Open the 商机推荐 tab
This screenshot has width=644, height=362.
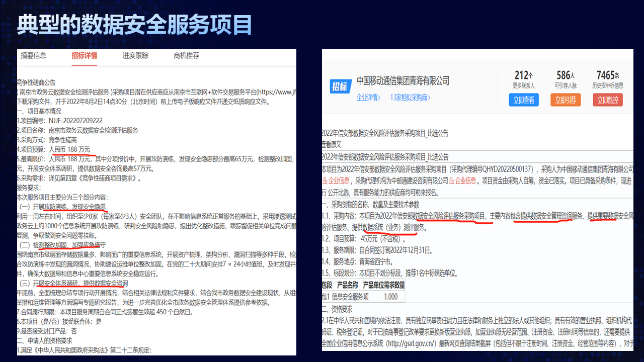point(186,56)
